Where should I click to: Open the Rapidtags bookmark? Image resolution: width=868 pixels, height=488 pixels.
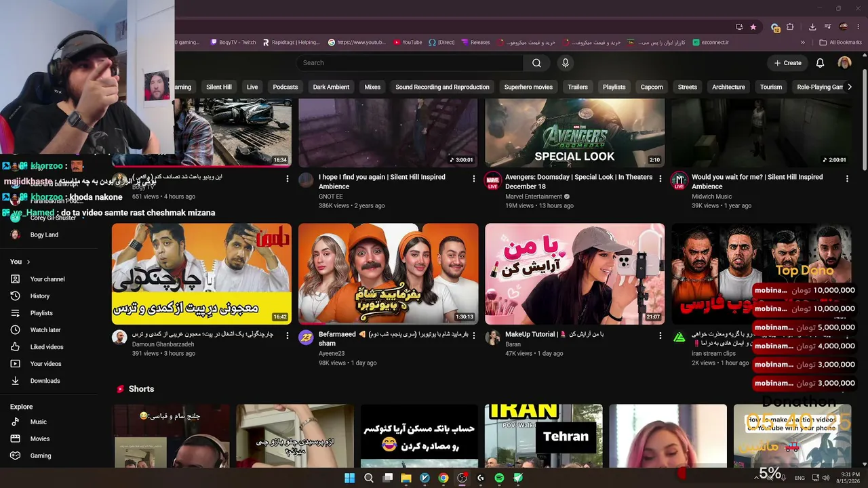click(291, 42)
